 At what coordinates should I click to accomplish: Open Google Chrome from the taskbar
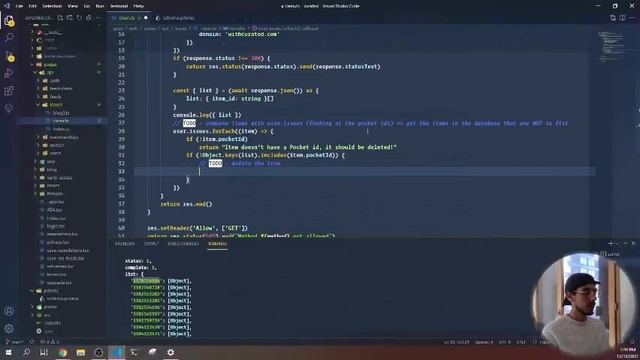[x=62, y=352]
